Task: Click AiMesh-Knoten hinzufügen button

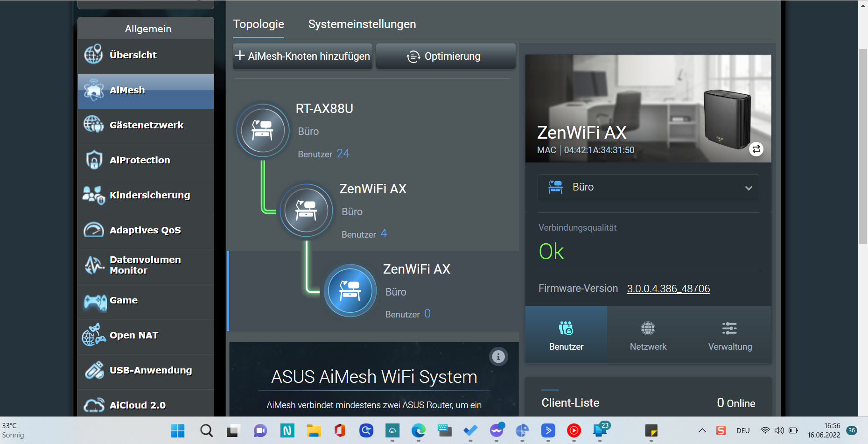Action: pyautogui.click(x=302, y=56)
